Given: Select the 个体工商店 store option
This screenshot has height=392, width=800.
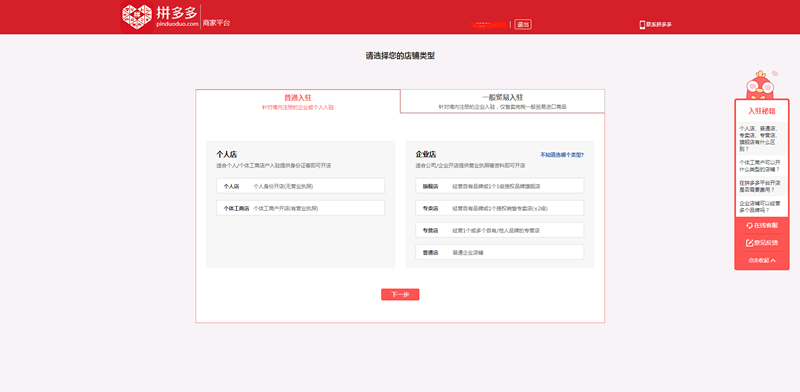Looking at the screenshot, I should click(301, 208).
